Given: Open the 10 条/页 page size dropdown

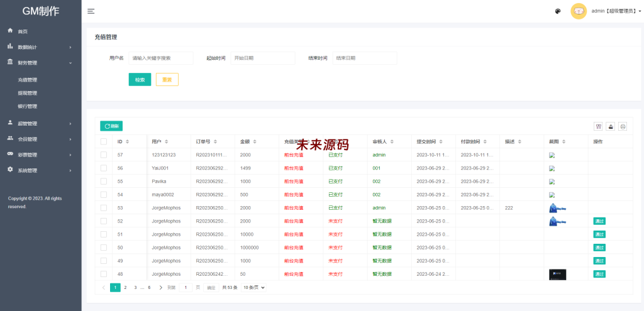Looking at the screenshot, I should 253,288.
